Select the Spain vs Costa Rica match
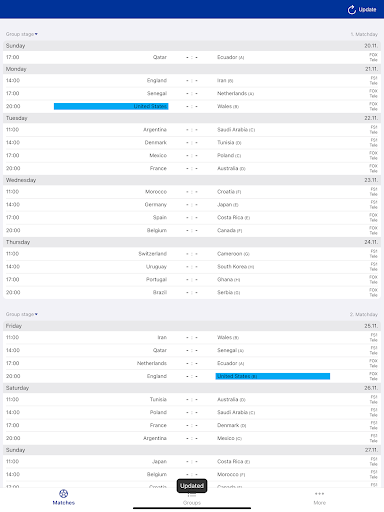The image size is (384, 512). point(192,218)
